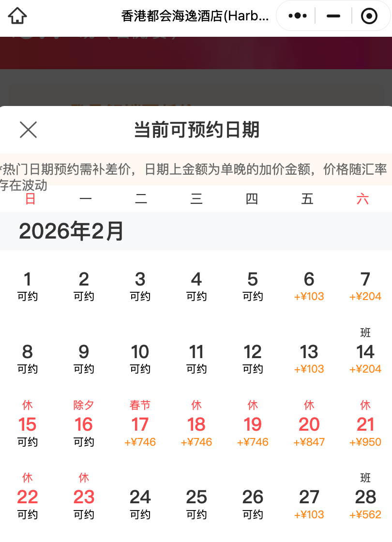The height and width of the screenshot is (542, 392).
Task: Click the 2026年2月 month label
Action: coord(71,231)
